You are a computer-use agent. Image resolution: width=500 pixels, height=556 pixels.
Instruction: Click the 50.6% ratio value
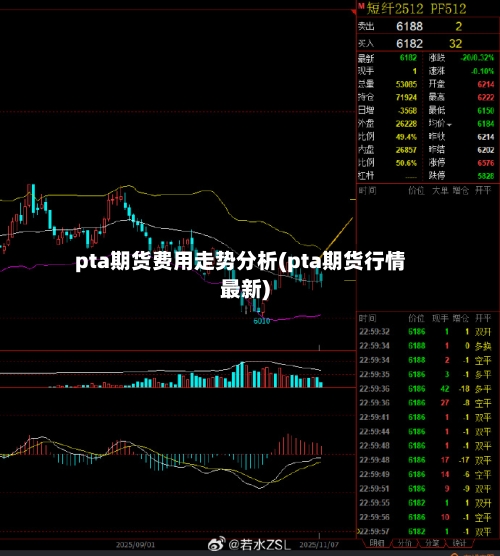click(x=406, y=163)
